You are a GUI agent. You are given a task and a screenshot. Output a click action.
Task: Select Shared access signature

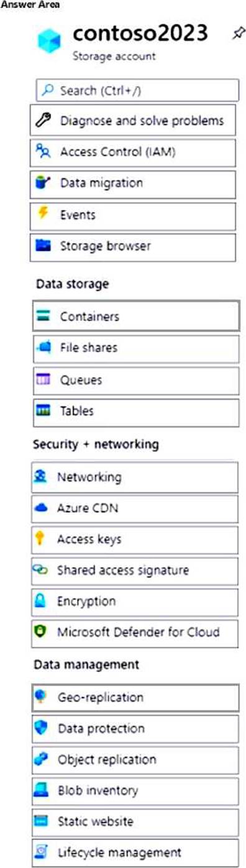pos(135,571)
